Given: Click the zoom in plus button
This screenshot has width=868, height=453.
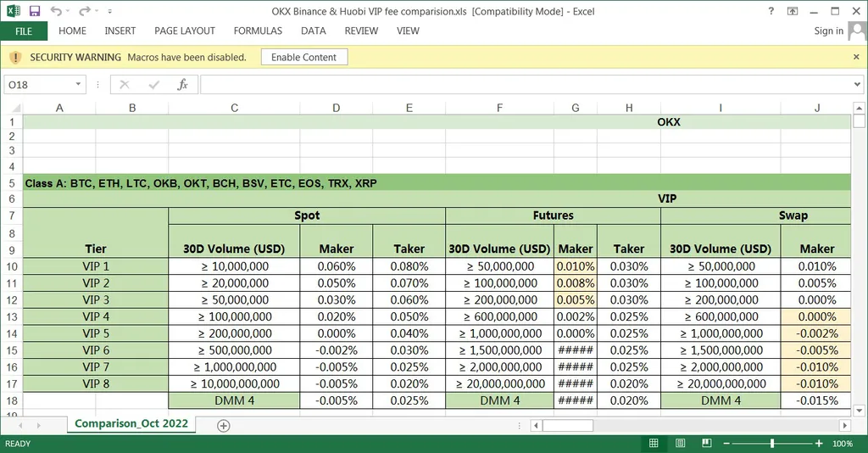Looking at the screenshot, I should (x=819, y=444).
